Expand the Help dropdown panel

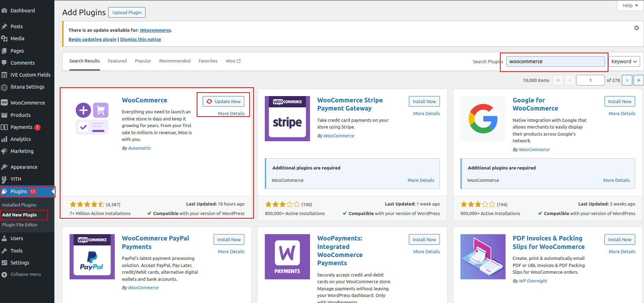tap(630, 5)
